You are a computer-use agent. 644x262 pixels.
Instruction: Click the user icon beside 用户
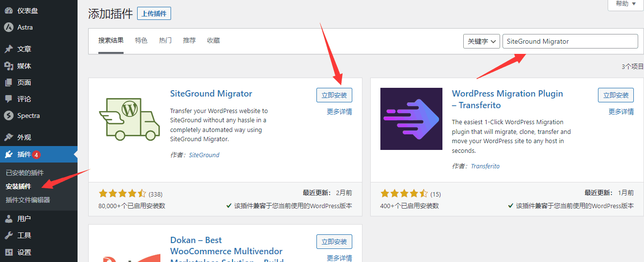point(9,219)
